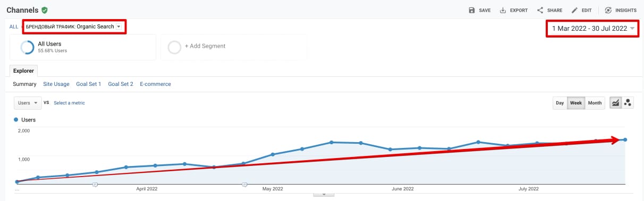
Task: Edit the report
Action: (x=581, y=10)
